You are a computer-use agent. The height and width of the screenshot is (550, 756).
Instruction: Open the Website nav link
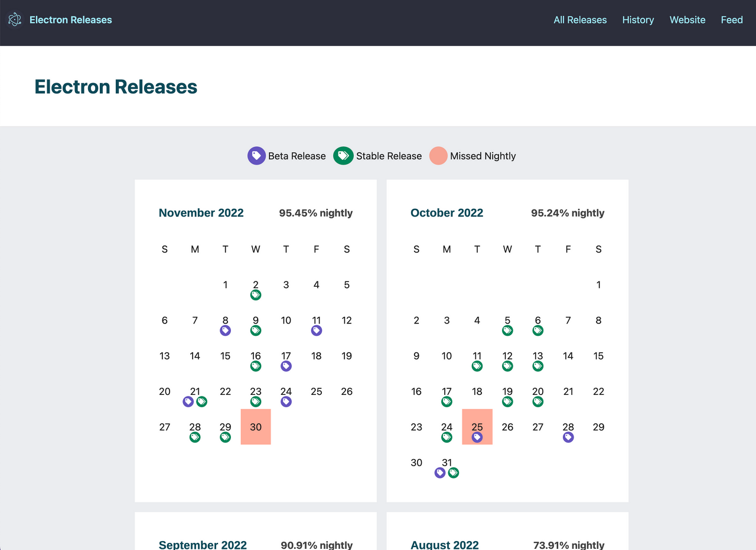coord(687,19)
